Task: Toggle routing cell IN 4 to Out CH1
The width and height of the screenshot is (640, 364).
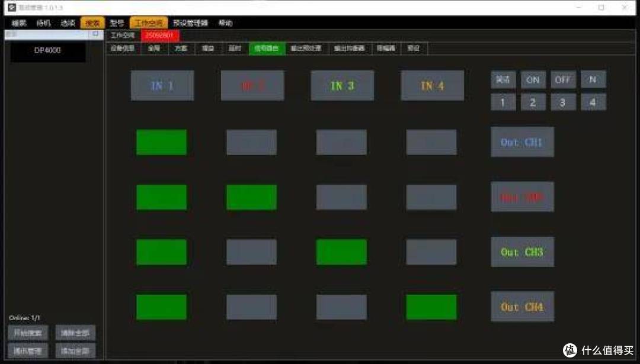Action: click(431, 142)
